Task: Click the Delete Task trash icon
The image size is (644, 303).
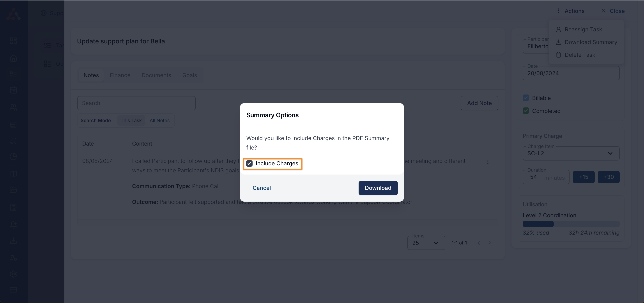Action: [x=559, y=55]
